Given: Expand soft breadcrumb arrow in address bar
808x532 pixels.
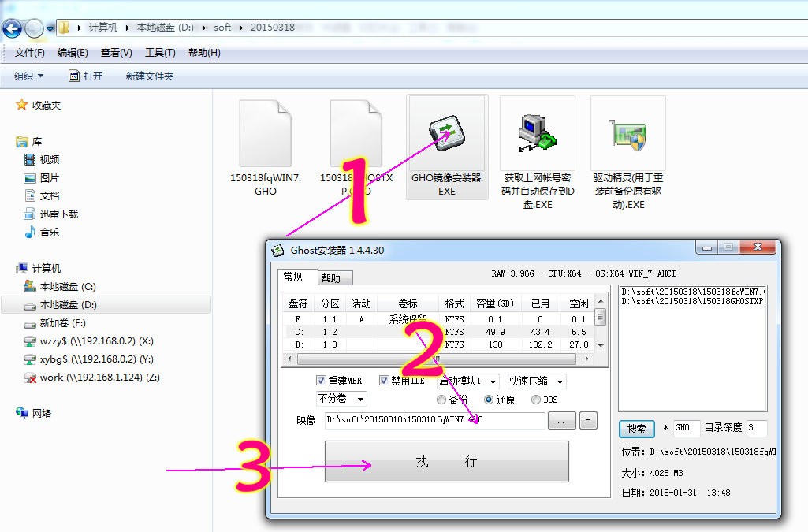Looking at the screenshot, I should [x=240, y=28].
